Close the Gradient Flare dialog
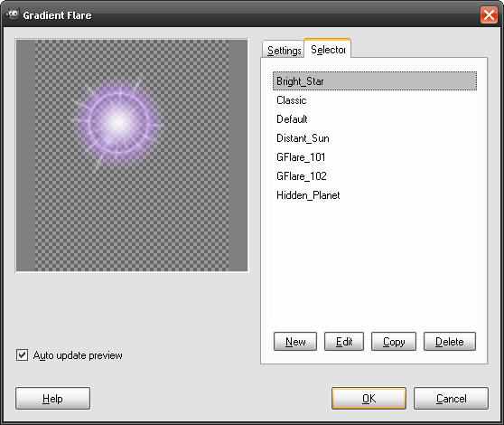 point(489,15)
